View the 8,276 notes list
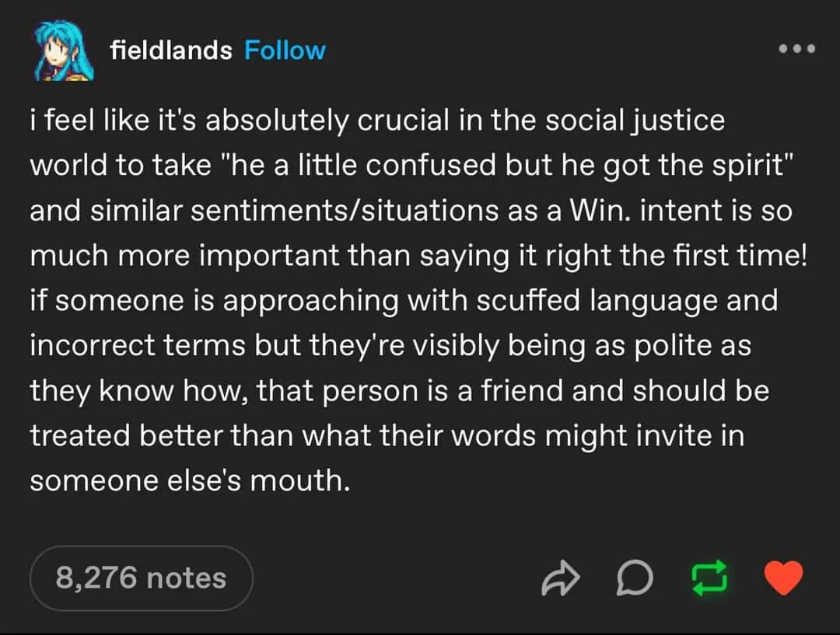 [x=140, y=577]
